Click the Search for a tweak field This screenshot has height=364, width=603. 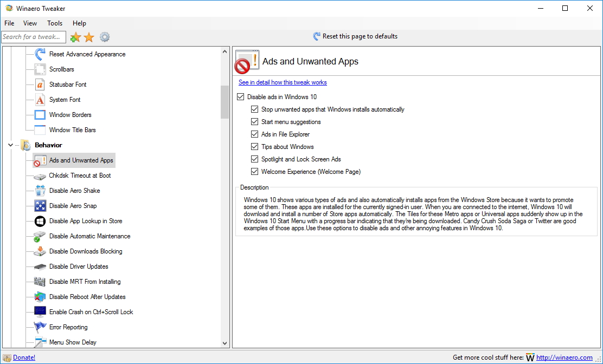coord(34,37)
